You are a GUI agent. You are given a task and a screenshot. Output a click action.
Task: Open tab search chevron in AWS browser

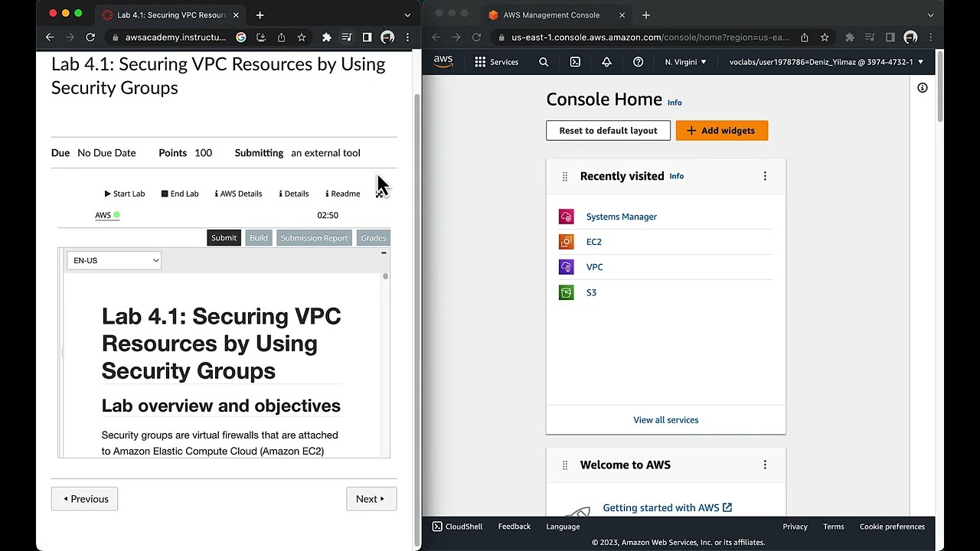tap(930, 15)
